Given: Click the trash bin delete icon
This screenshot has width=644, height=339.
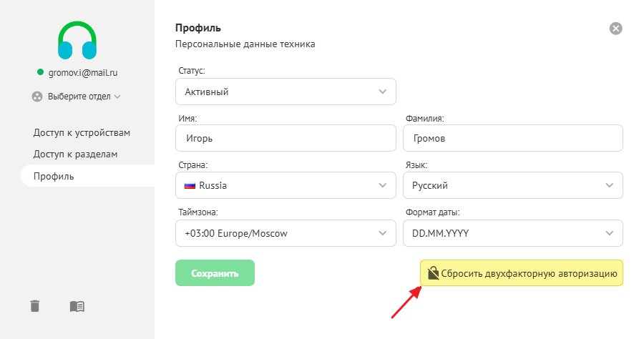Looking at the screenshot, I should click(35, 306).
